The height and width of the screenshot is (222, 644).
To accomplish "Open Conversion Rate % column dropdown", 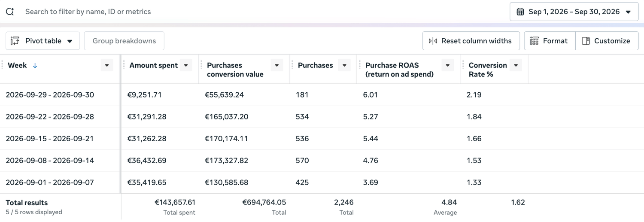I will [x=516, y=65].
